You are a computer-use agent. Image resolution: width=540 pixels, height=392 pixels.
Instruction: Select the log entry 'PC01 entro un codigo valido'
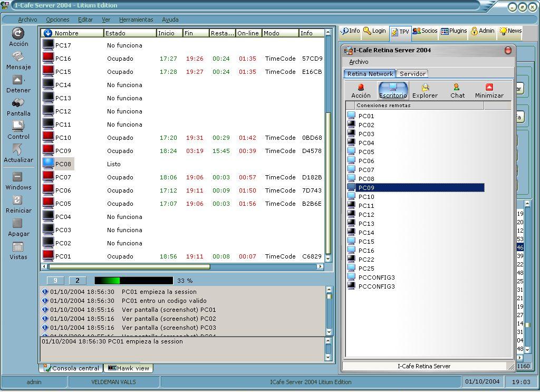[164, 300]
